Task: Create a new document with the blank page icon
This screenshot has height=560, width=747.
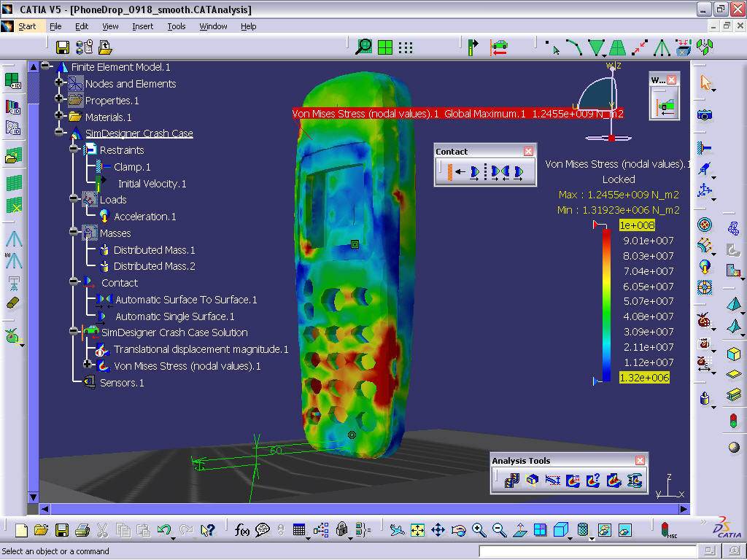Action: click(x=21, y=530)
